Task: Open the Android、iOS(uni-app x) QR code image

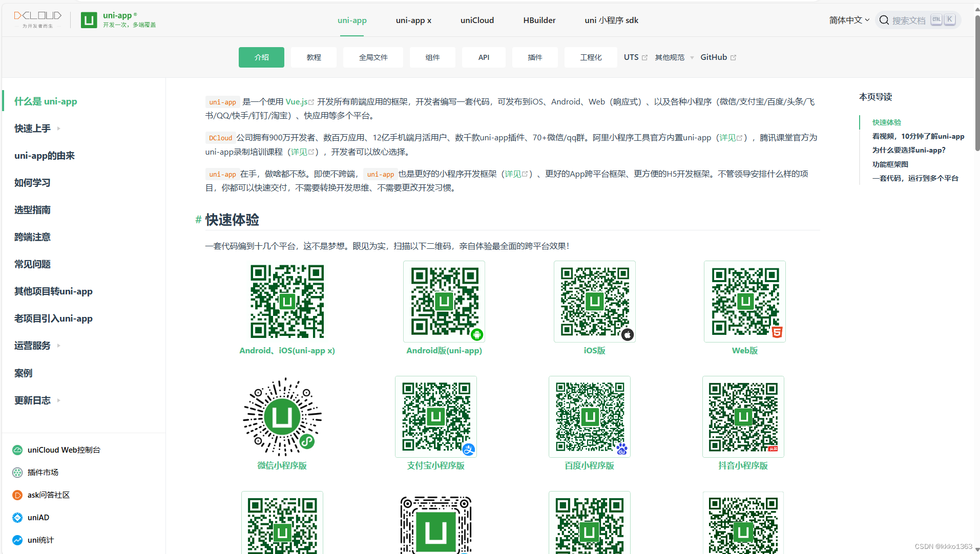Action: [x=287, y=302]
